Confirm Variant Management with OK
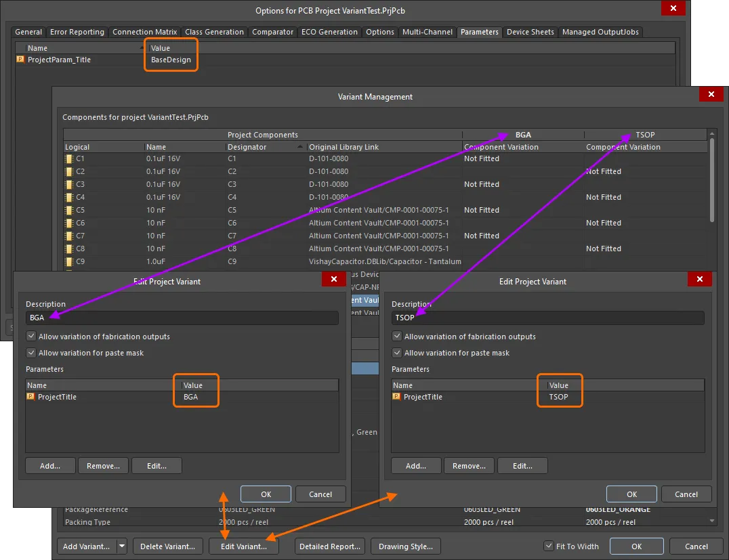This screenshot has width=729, height=560. point(636,546)
